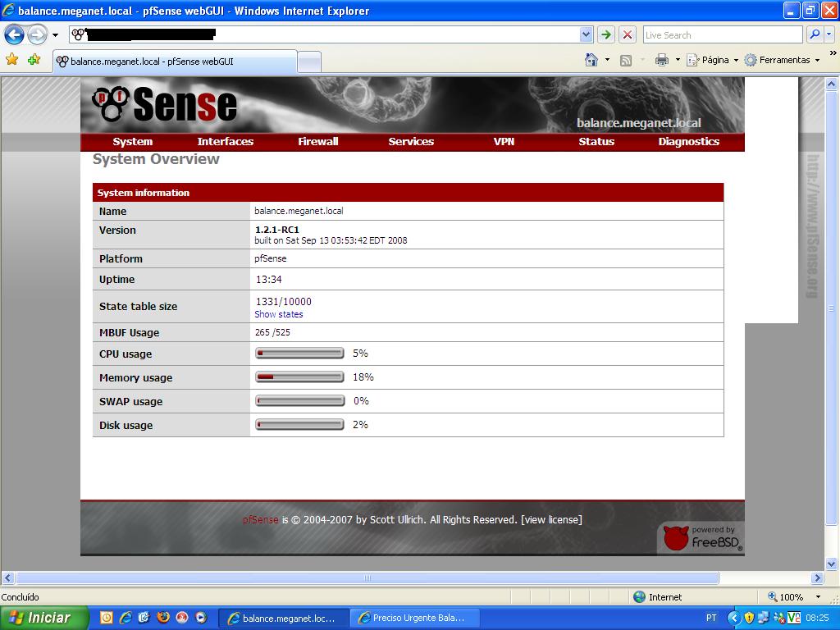
Task: Click the Live Search input box
Action: pos(723,35)
